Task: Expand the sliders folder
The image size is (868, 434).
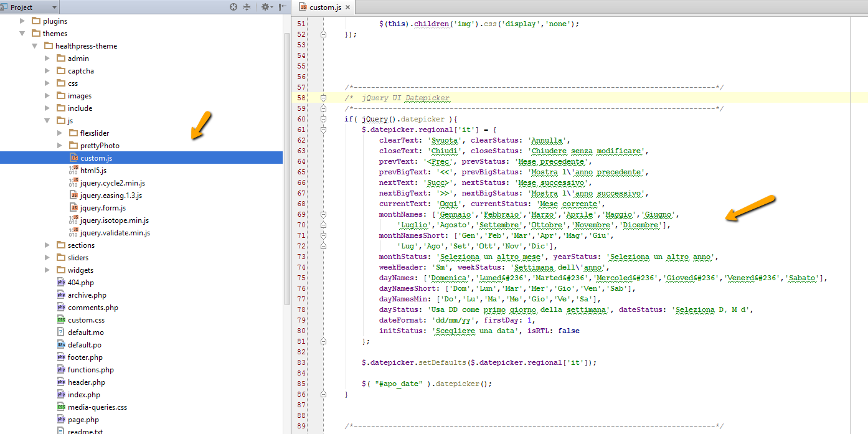Action: (47, 258)
